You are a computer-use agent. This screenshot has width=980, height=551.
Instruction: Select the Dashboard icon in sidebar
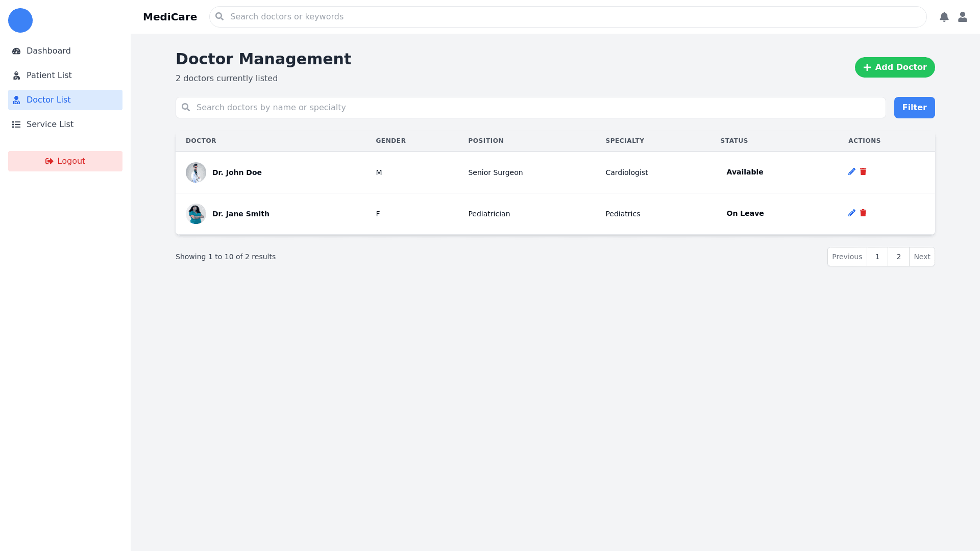pyautogui.click(x=15, y=51)
